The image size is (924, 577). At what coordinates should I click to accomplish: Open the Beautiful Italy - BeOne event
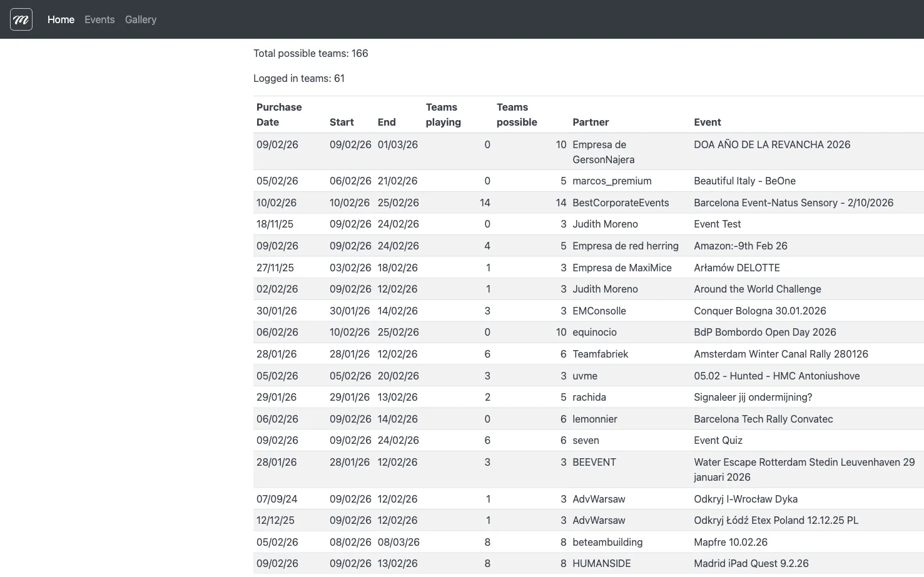tap(744, 181)
